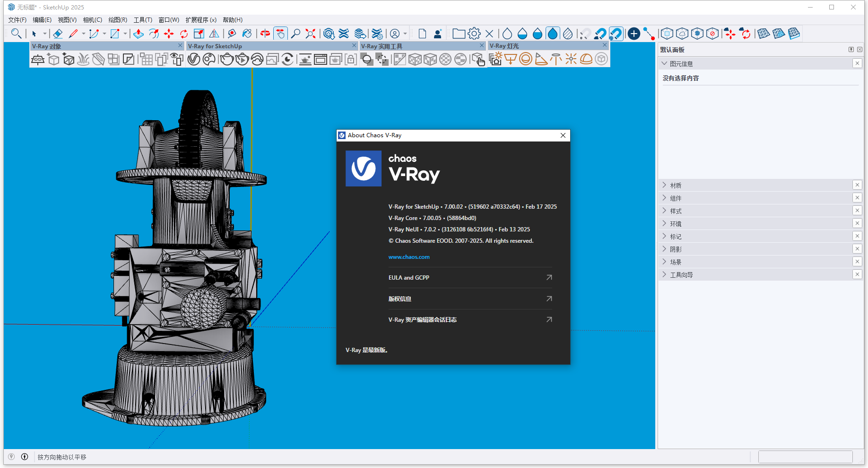
Task: Expand the 组件 panel
Action: (664, 198)
